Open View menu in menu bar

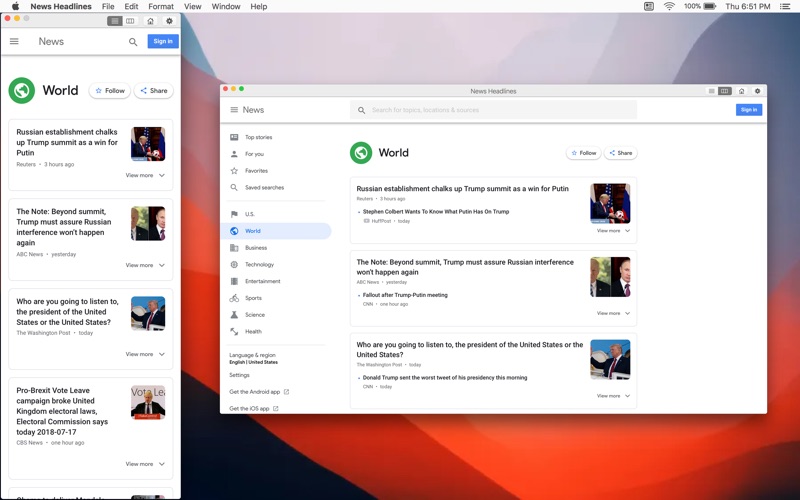click(192, 7)
